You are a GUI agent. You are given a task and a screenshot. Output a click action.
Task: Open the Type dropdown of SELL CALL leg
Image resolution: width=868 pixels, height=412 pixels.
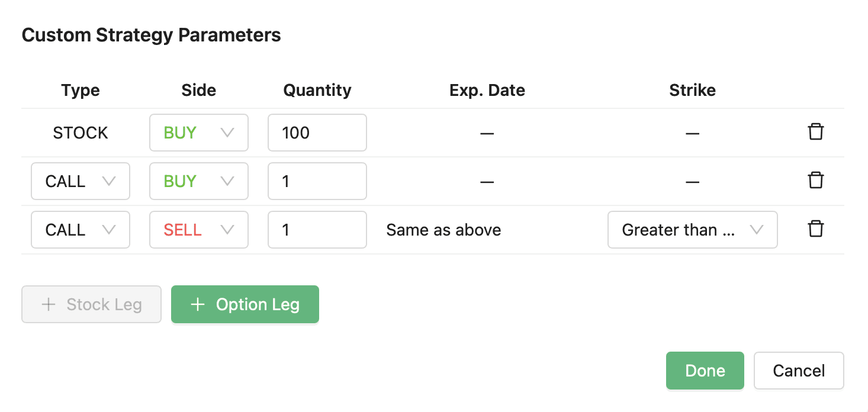pyautogui.click(x=80, y=230)
